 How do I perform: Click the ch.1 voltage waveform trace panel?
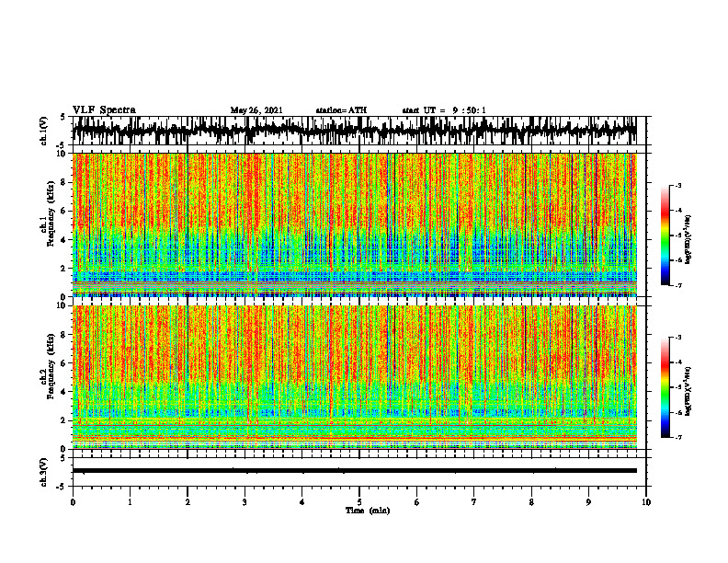coord(358,131)
